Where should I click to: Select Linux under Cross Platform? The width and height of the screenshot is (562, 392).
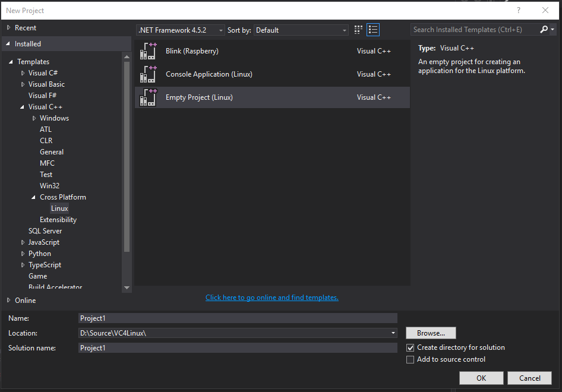59,208
